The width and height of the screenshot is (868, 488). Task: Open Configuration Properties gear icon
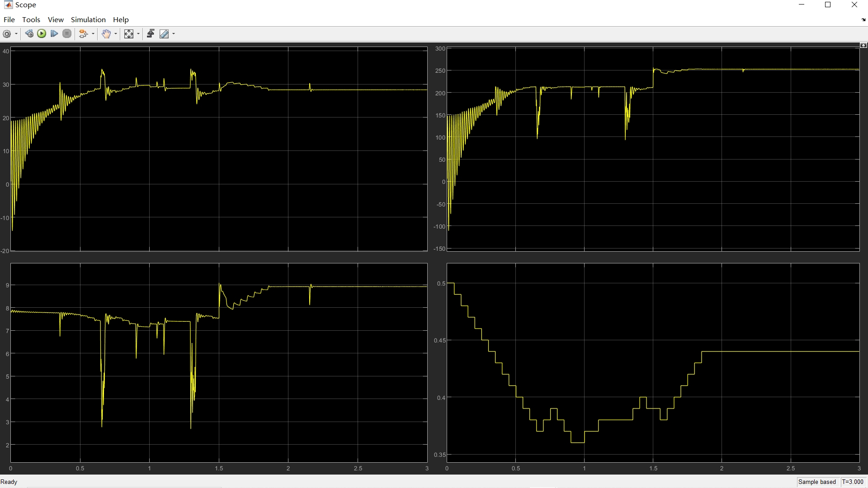pos(7,34)
